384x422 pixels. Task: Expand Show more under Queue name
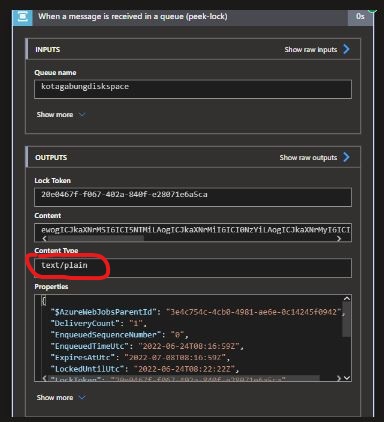click(61, 115)
